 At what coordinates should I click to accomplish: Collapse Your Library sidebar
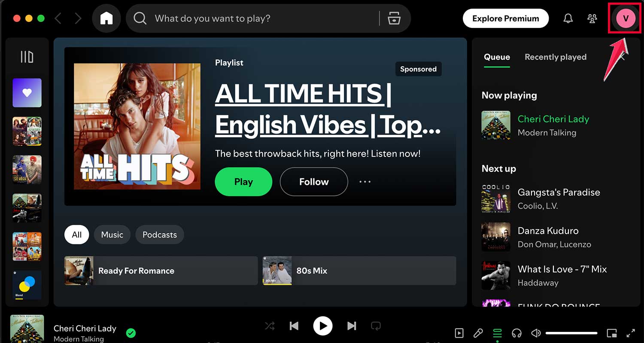point(27,57)
